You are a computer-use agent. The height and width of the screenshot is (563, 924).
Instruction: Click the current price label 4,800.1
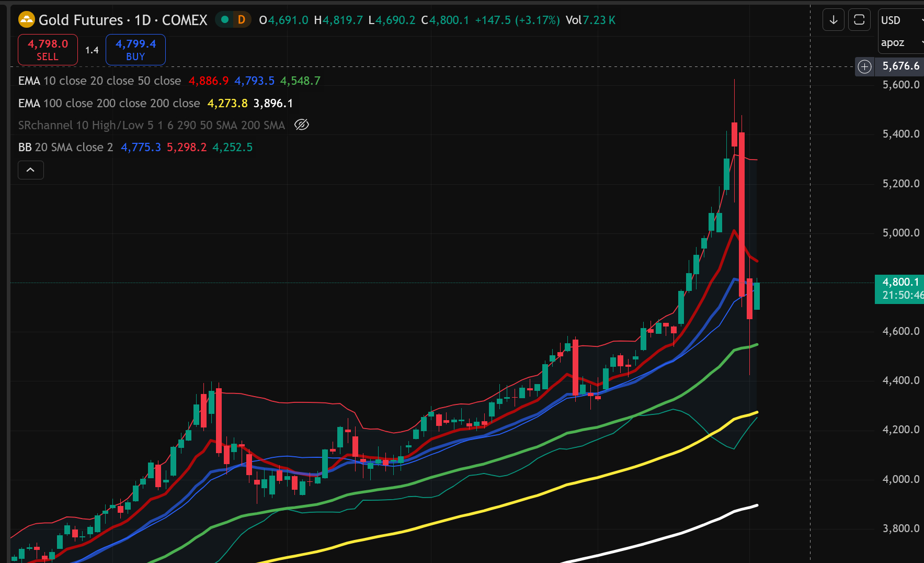(x=899, y=283)
